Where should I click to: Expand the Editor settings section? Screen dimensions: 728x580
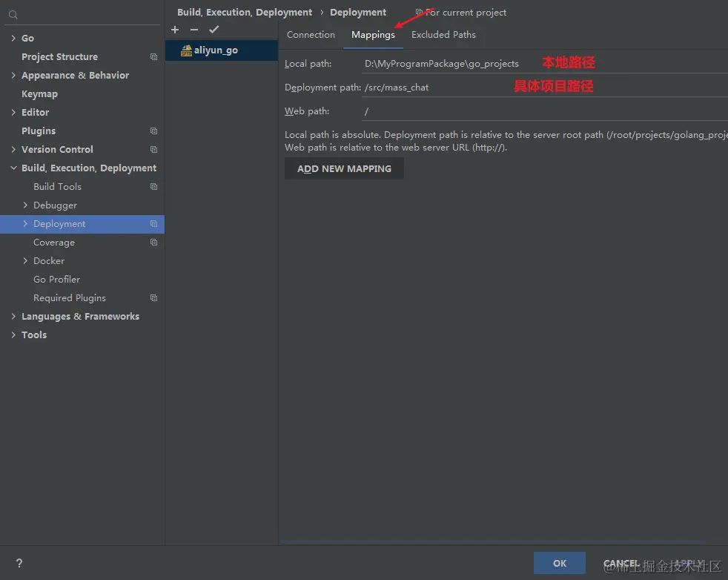click(13, 113)
